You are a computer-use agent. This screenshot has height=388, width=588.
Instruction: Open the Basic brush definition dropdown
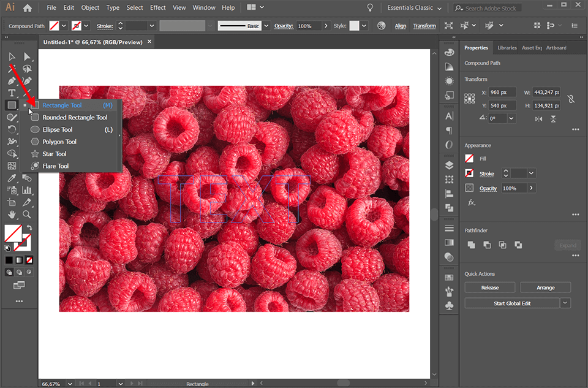pos(265,26)
